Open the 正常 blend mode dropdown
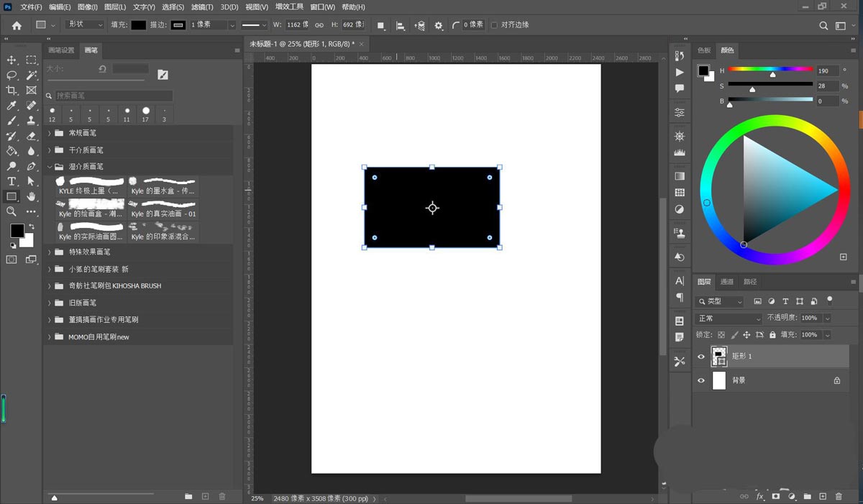This screenshot has width=863, height=504. [x=729, y=318]
